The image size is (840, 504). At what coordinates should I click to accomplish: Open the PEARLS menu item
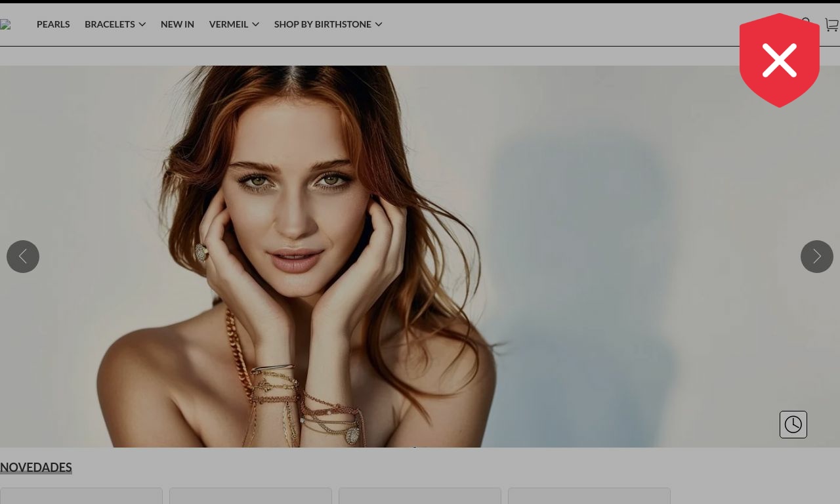53,24
